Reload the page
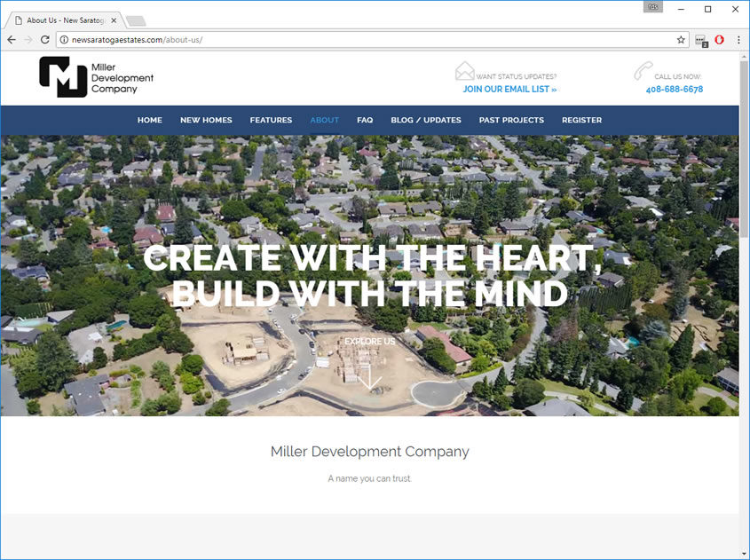Screen dimensions: 750x560 pyautogui.click(x=44, y=40)
